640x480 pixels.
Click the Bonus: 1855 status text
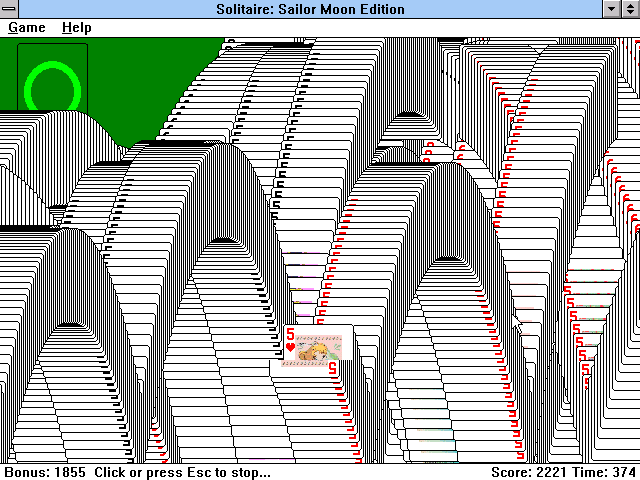[x=45, y=472]
